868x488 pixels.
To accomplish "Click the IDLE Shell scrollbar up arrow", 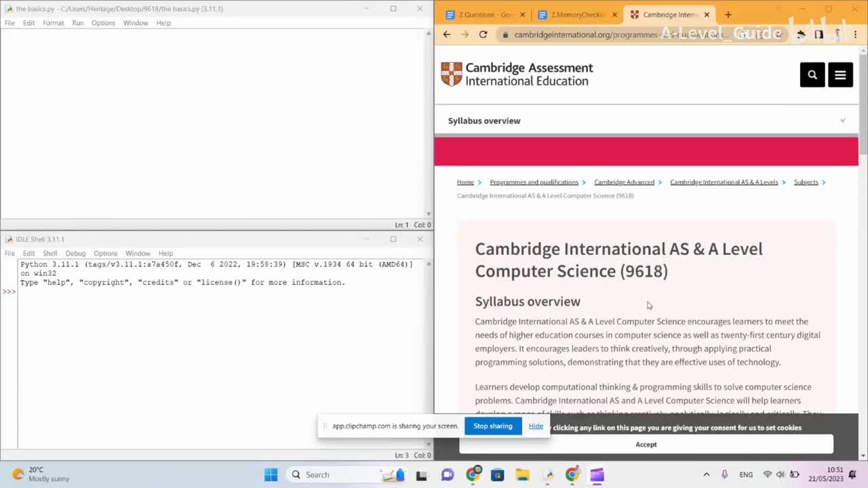I will click(429, 264).
